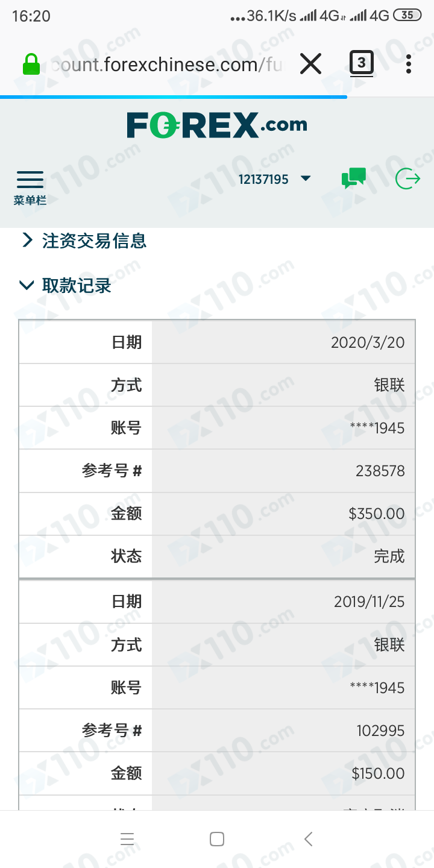Viewport: 434px width, 868px height.
Task: Tap the Android back navigation arrow
Action: (309, 838)
